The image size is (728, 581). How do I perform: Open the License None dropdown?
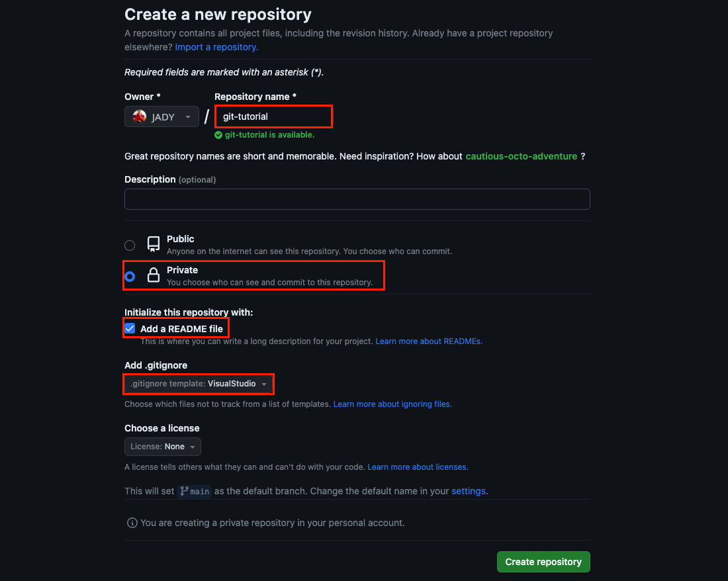(163, 447)
